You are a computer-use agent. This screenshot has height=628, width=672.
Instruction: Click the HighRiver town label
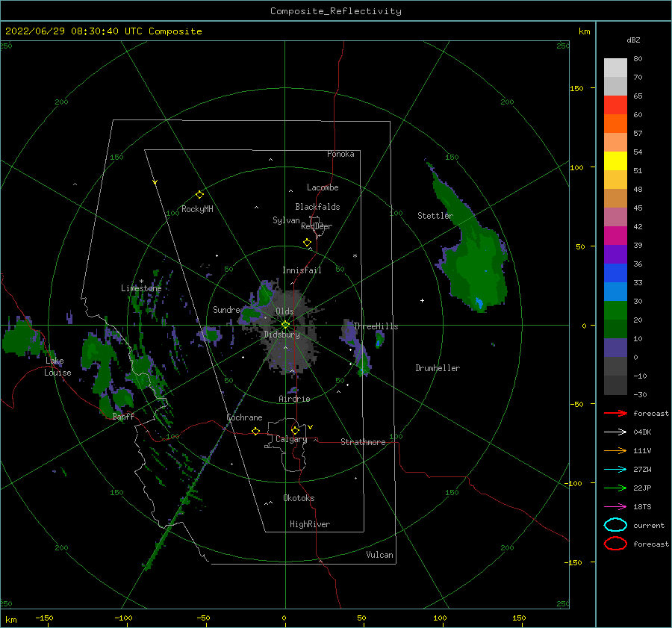pyautogui.click(x=310, y=524)
